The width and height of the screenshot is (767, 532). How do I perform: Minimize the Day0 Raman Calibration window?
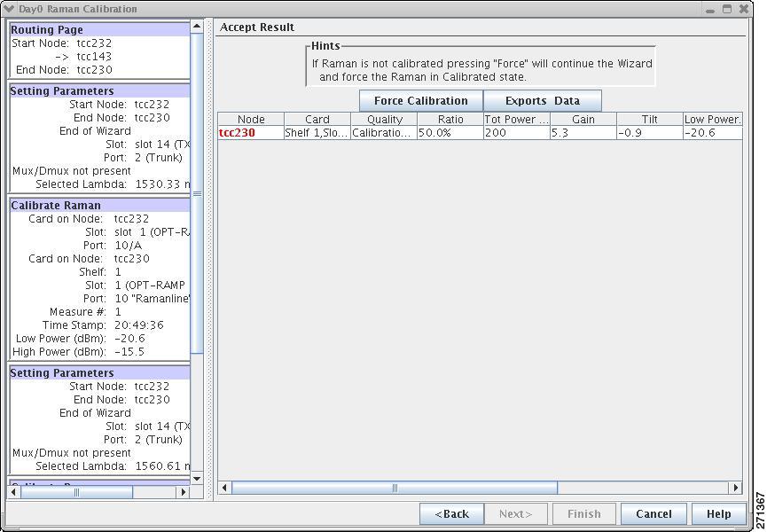(710, 9)
